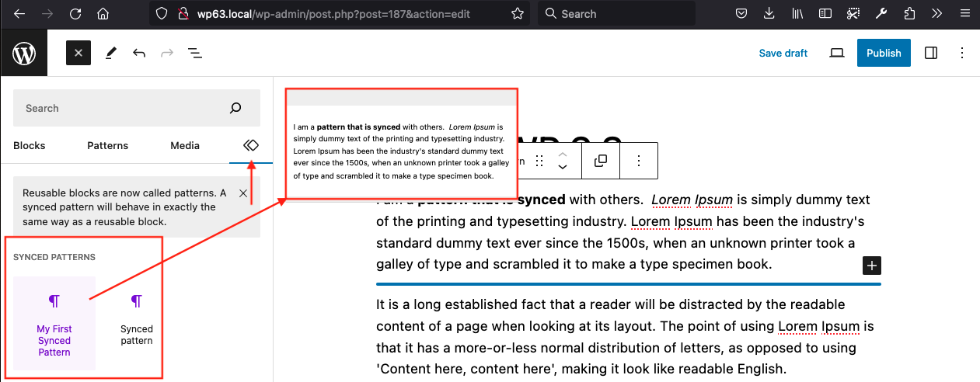
Task: Switch to the Blocks tab
Action: pyautogui.click(x=30, y=145)
